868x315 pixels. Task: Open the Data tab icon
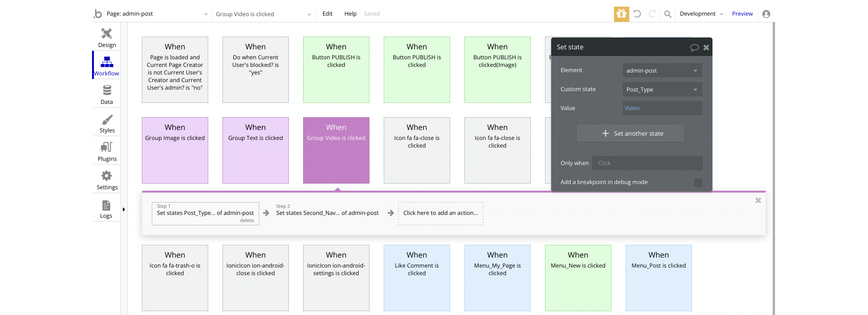pos(107,94)
